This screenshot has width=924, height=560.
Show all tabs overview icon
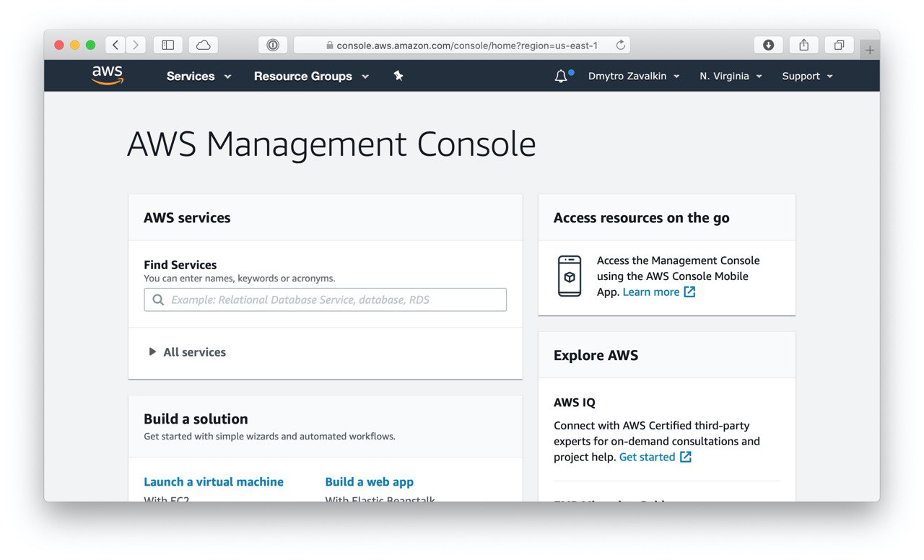pyautogui.click(x=839, y=45)
